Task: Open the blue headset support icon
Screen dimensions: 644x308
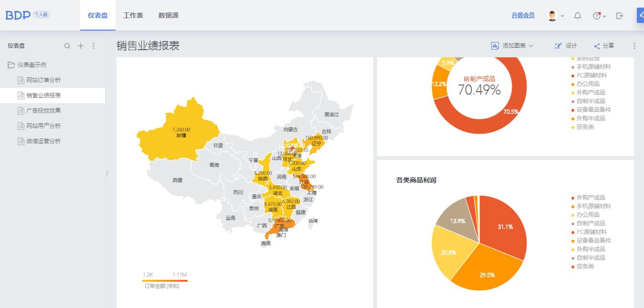Action: (x=641, y=15)
